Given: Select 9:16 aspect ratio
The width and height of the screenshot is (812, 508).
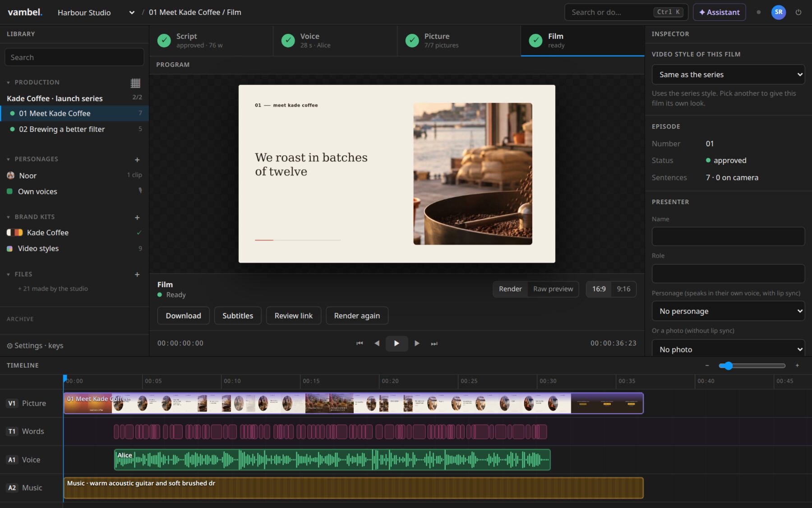Looking at the screenshot, I should pos(623,289).
